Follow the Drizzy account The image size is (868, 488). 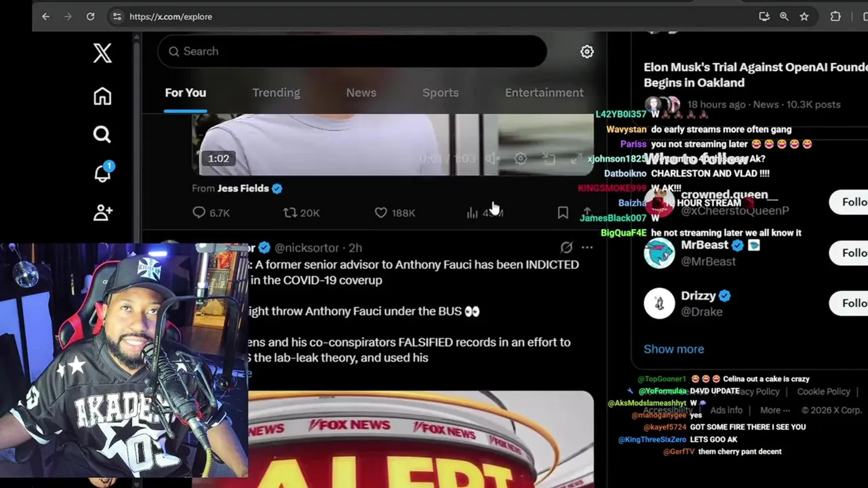849,303
